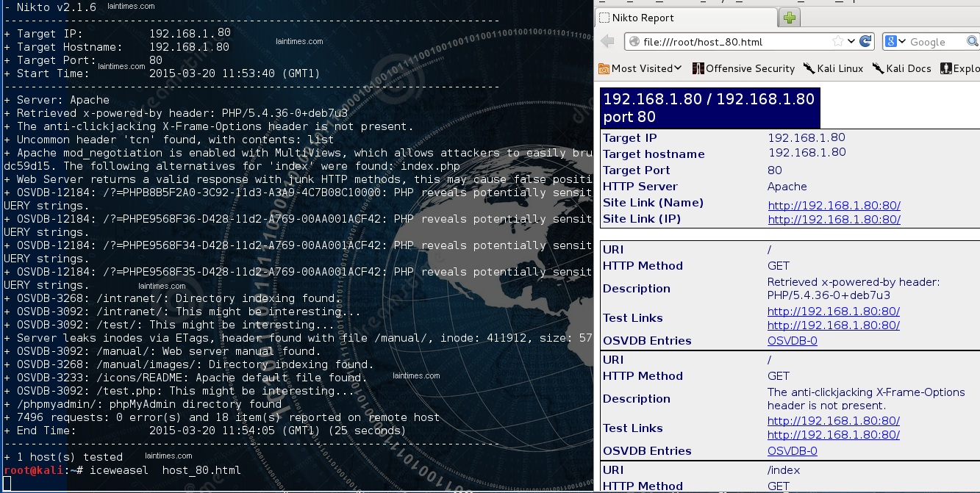This screenshot has height=493, width=980.
Task: Click the '7496 requests' summary line in terminal
Action: (x=222, y=417)
